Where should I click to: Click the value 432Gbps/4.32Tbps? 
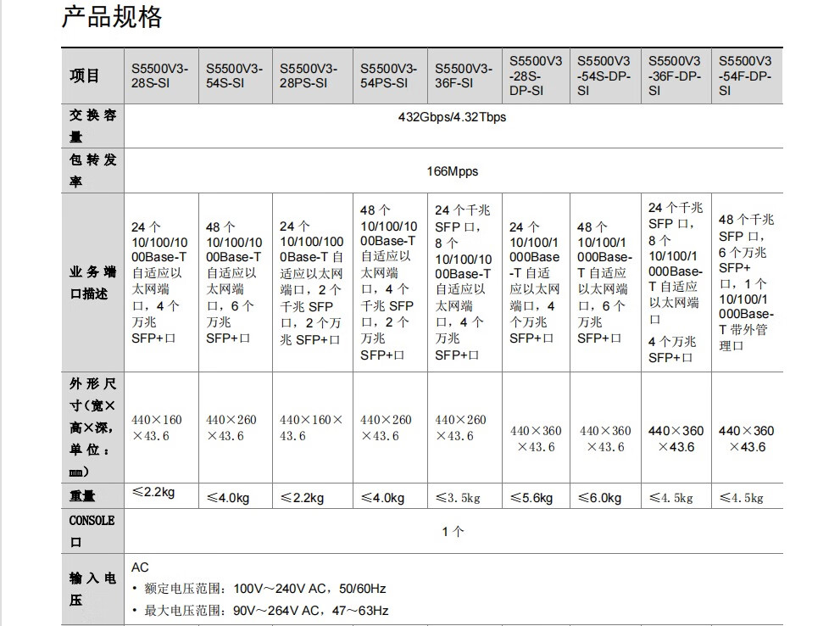(x=452, y=117)
